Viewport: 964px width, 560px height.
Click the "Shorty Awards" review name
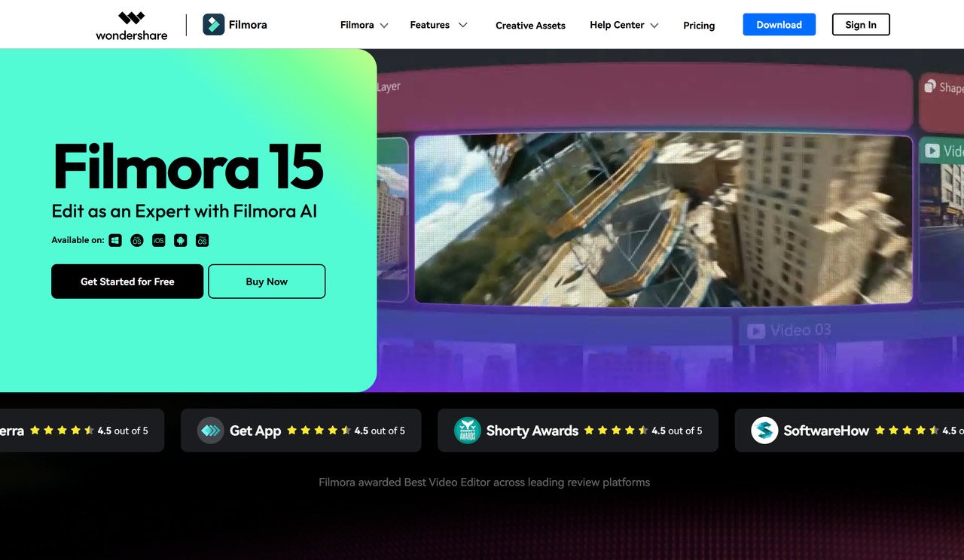532,431
